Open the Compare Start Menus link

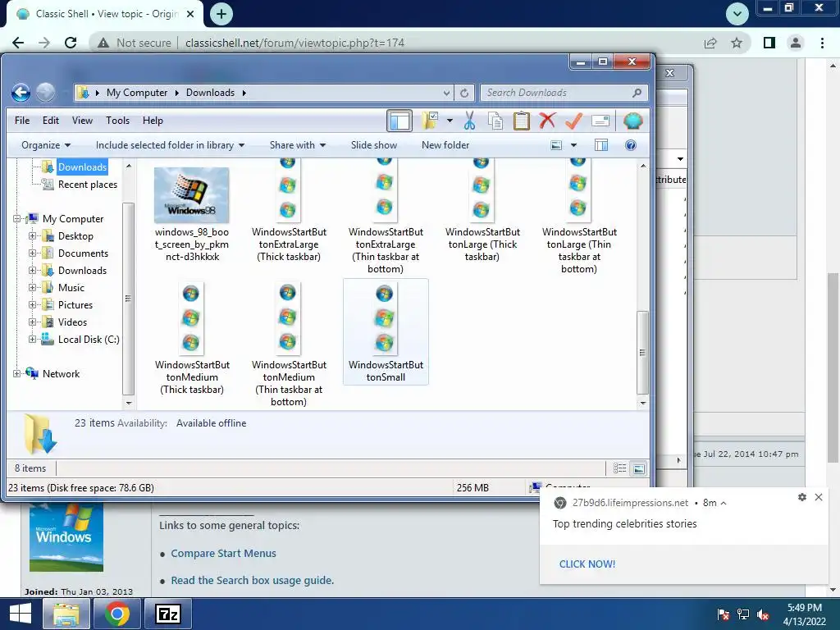[x=223, y=554]
